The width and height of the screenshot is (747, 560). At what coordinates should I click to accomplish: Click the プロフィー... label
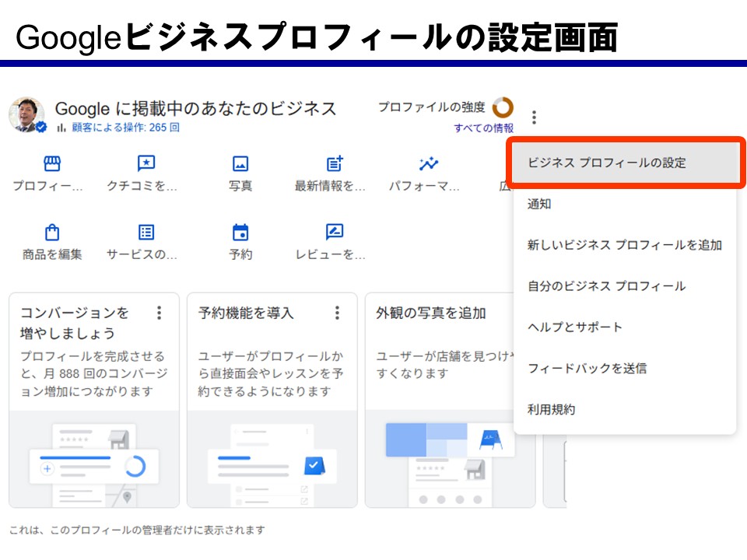tap(47, 186)
